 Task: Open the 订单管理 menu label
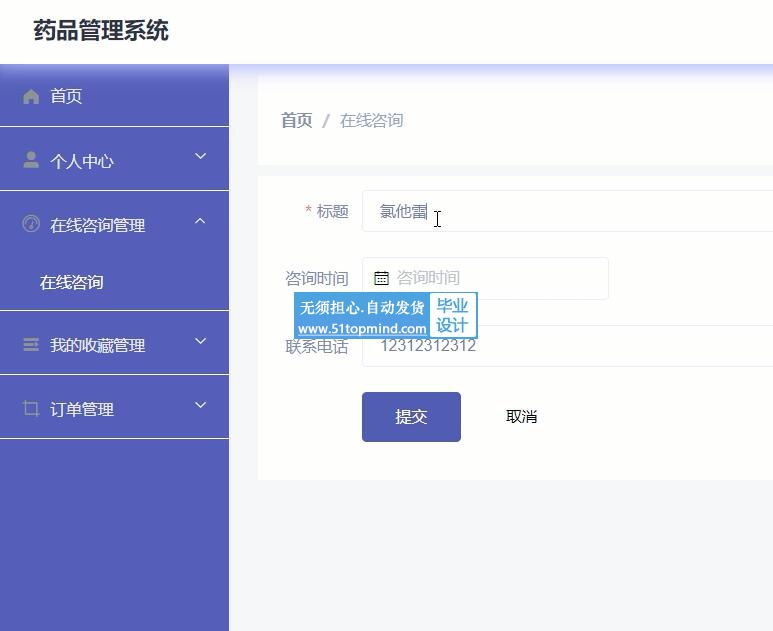pyautogui.click(x=82, y=409)
